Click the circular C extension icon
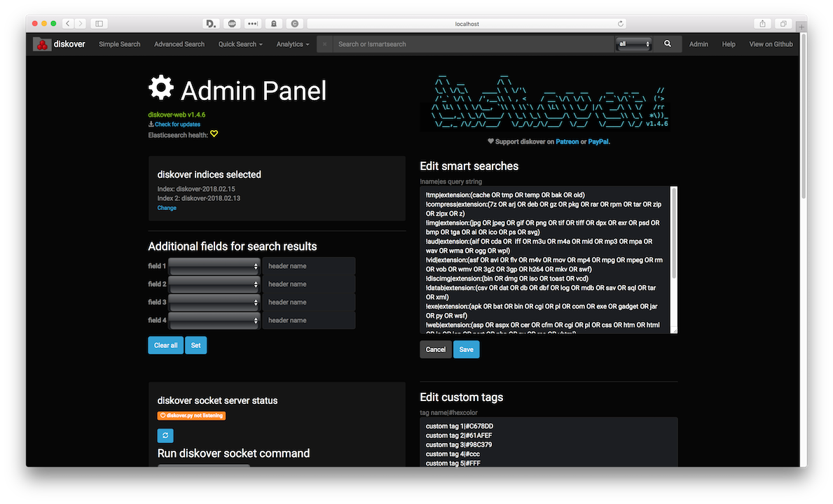The width and height of the screenshot is (833, 504). (295, 23)
